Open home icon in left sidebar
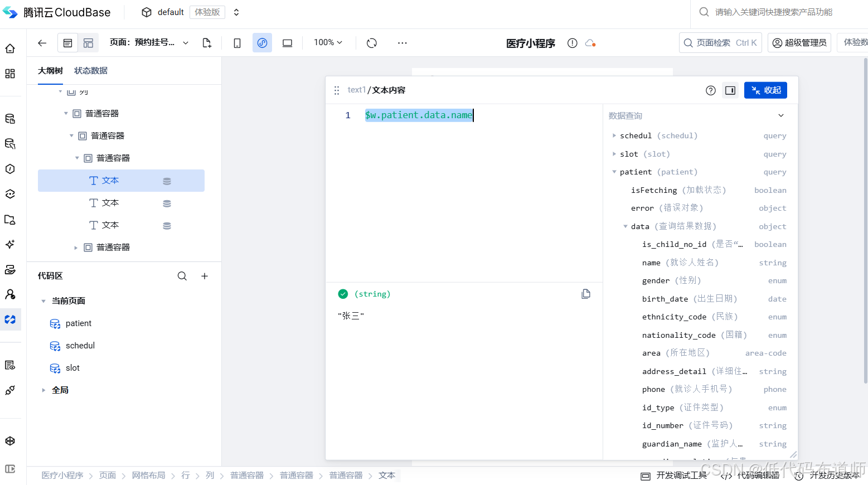This screenshot has height=485, width=868. 10,48
